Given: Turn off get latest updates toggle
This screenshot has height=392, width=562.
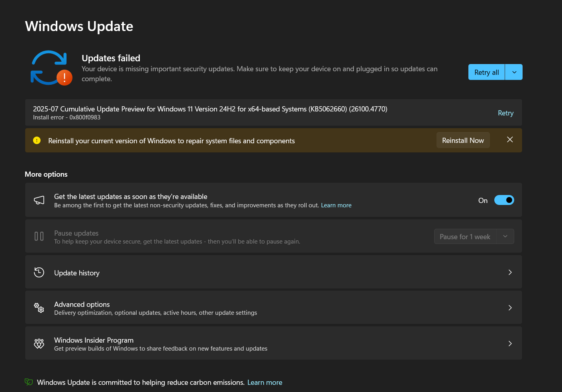Looking at the screenshot, I should pyautogui.click(x=504, y=200).
